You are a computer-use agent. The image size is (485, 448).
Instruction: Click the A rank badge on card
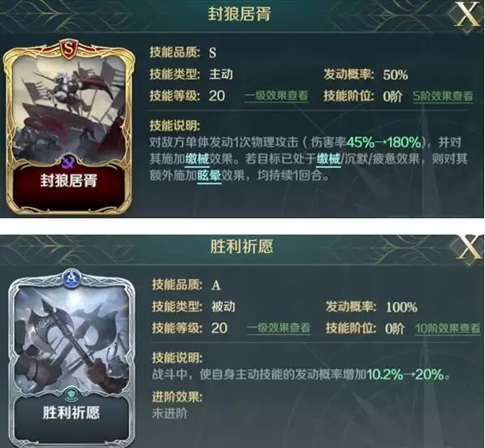coord(71,278)
